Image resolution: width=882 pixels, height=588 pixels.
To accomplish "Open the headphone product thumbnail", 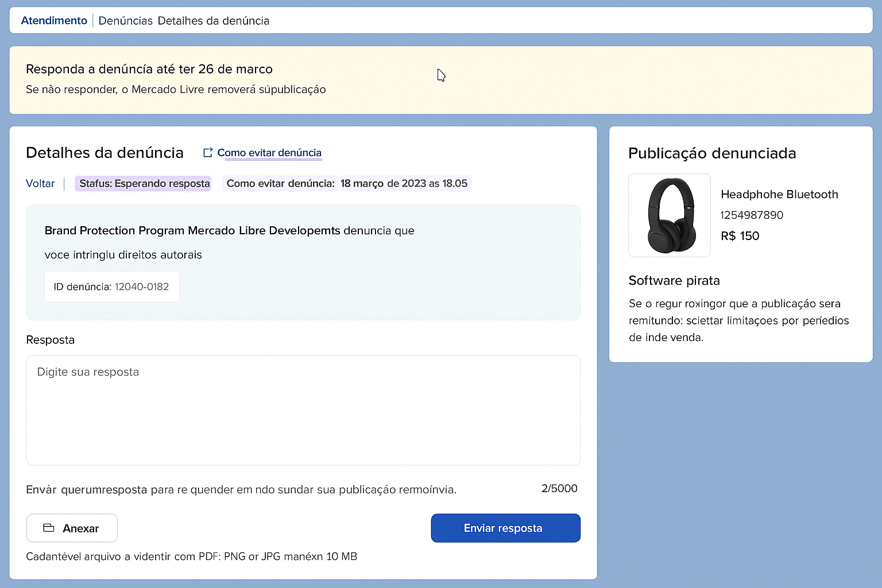I will pos(670,215).
